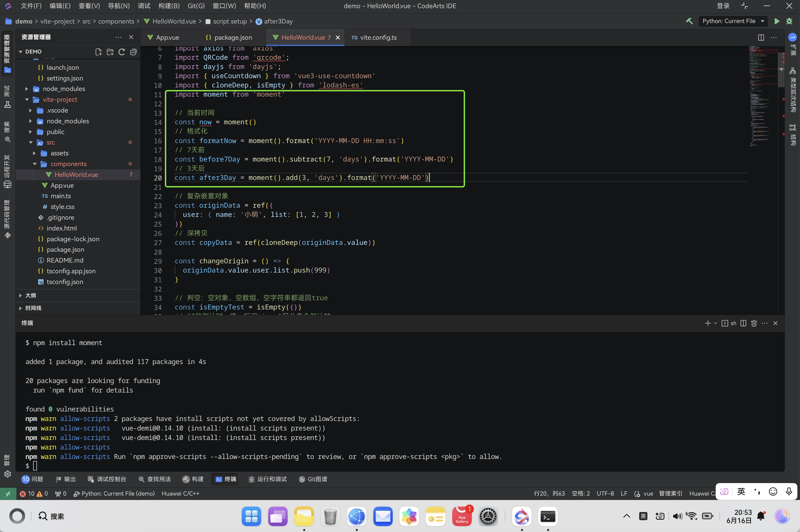The image size is (800, 532).
Task: Open the testing flask view
Action: click(8, 97)
